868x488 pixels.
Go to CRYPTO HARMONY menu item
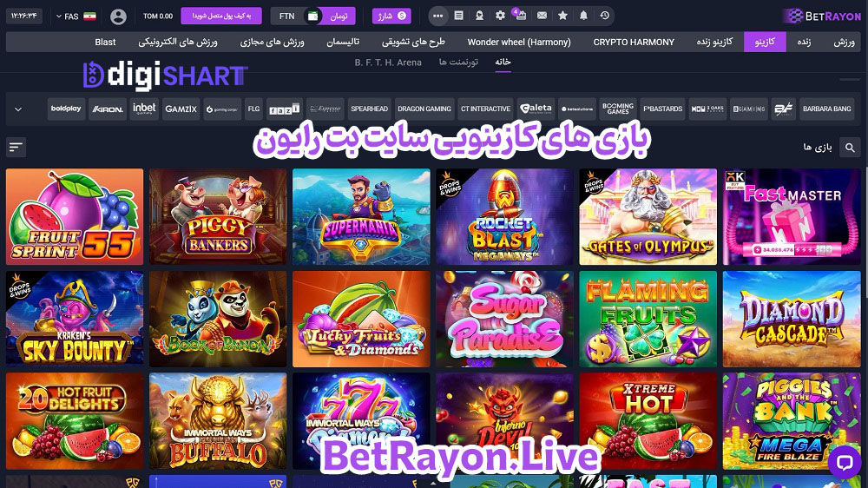pyautogui.click(x=634, y=42)
